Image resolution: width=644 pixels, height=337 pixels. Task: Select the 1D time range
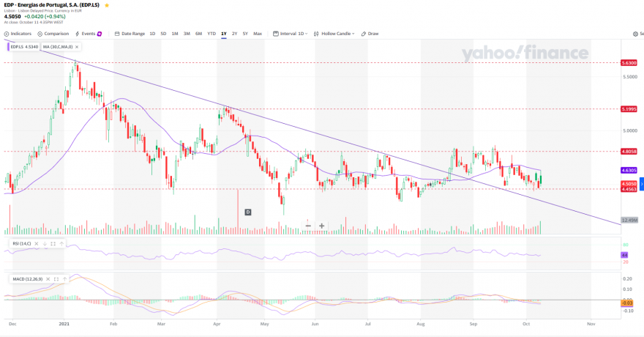152,34
